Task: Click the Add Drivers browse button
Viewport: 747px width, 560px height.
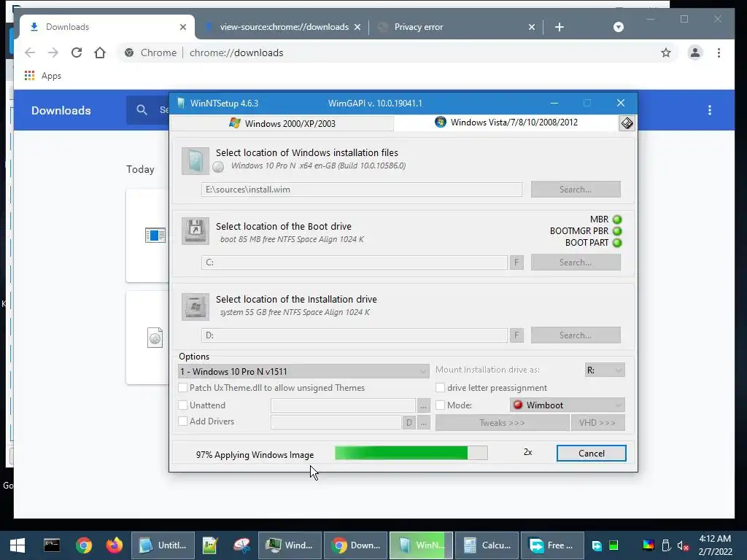Action: point(423,422)
